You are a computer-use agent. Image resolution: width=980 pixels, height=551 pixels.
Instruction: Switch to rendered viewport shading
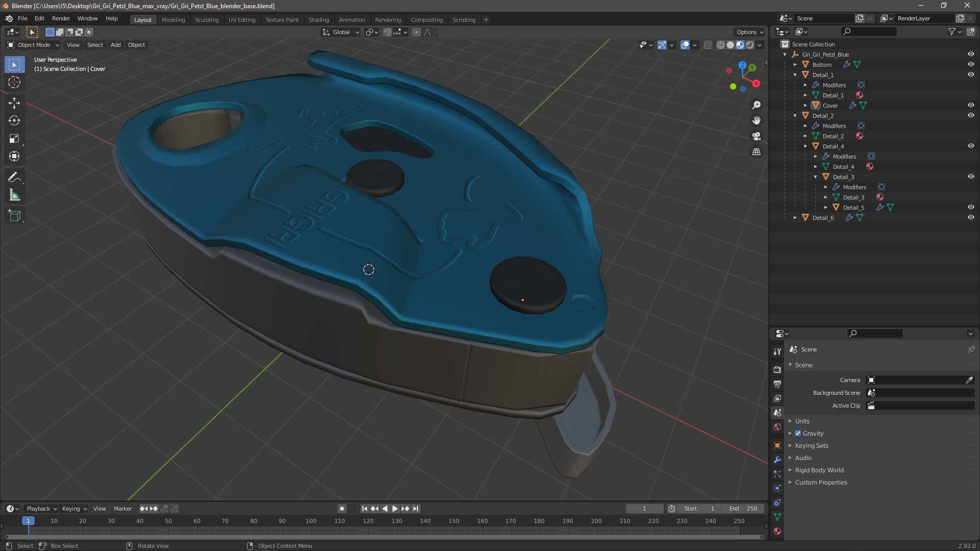click(x=750, y=45)
